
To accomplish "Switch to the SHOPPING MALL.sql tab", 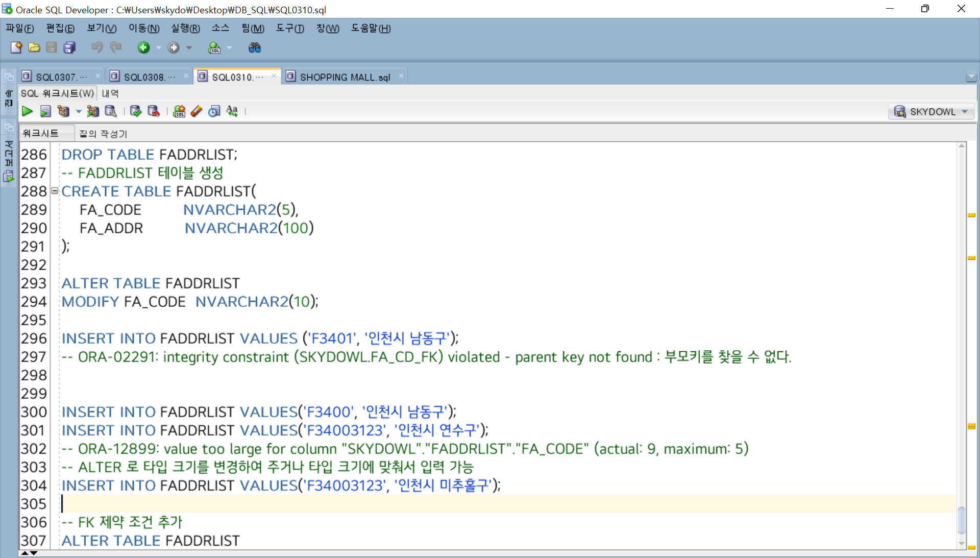I will pyautogui.click(x=344, y=77).
